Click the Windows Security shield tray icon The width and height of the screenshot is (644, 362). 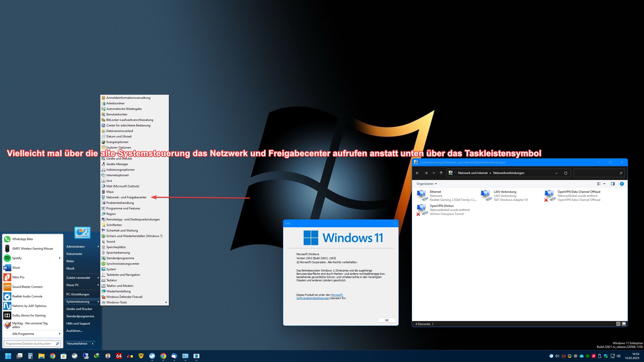click(606, 356)
